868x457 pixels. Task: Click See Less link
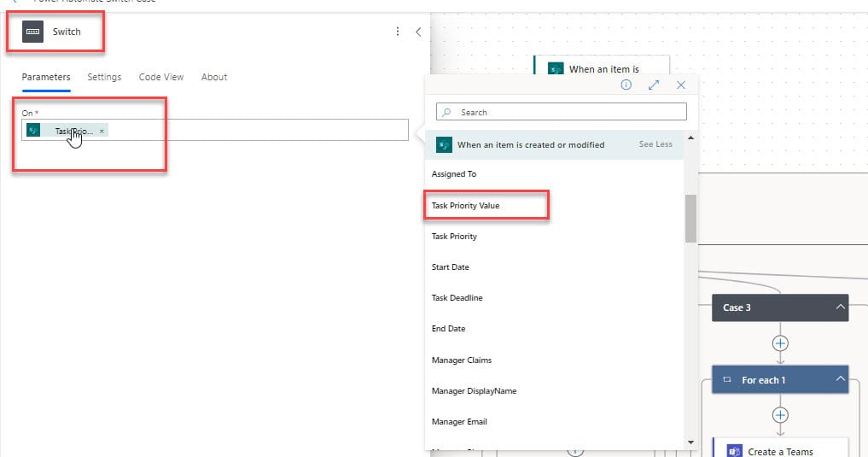click(655, 144)
